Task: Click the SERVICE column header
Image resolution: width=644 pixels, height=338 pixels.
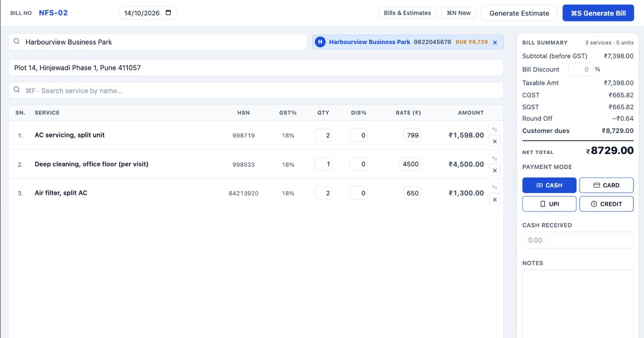Action: (x=47, y=113)
